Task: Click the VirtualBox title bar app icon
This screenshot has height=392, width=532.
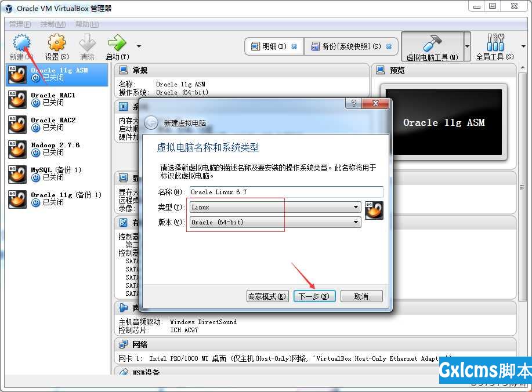Action: pos(9,9)
